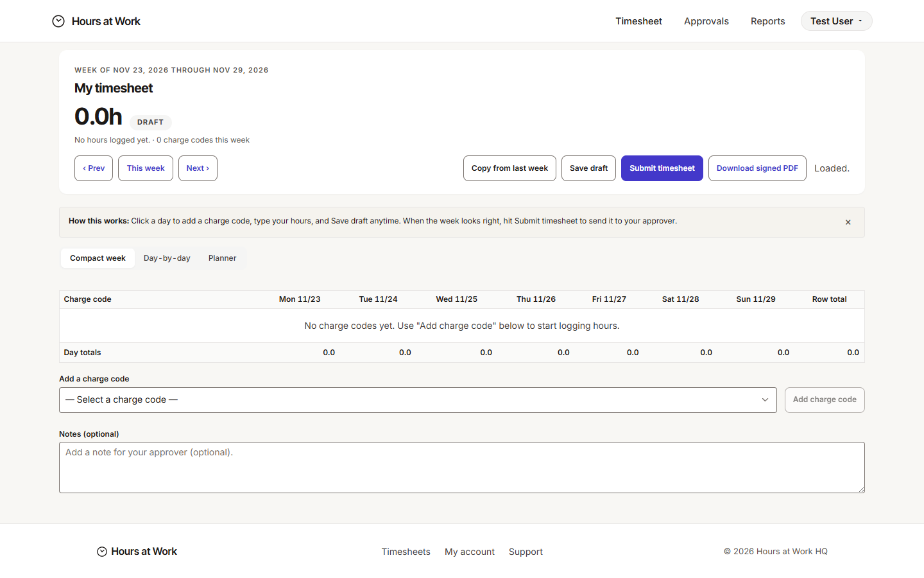Open the footer Timesheets link
This screenshot has width=924, height=578.
[x=406, y=552]
